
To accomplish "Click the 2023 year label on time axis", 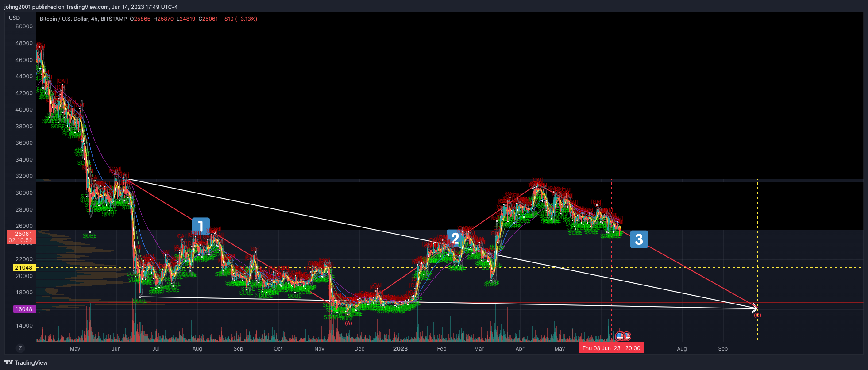I will [401, 349].
